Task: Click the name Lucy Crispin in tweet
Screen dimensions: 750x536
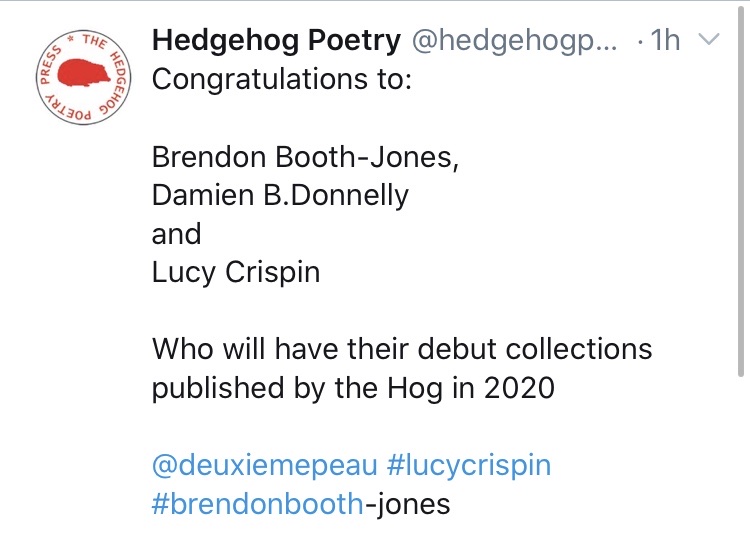Action: 236,272
